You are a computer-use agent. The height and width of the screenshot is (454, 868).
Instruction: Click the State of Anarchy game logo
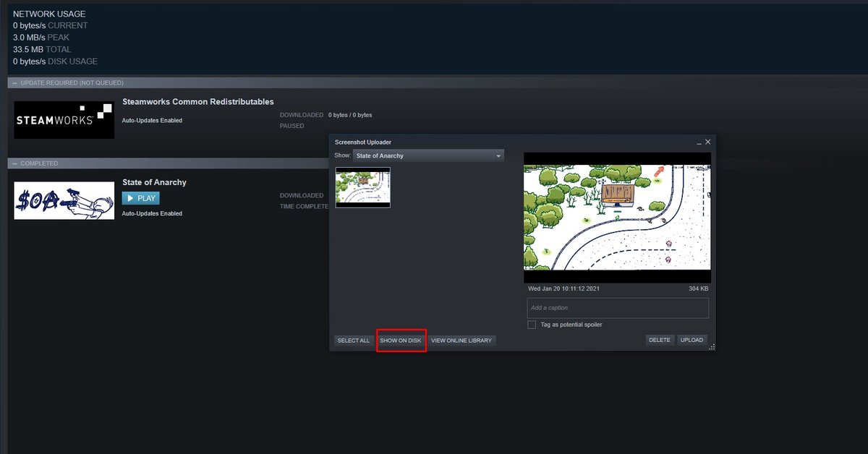pyautogui.click(x=64, y=200)
